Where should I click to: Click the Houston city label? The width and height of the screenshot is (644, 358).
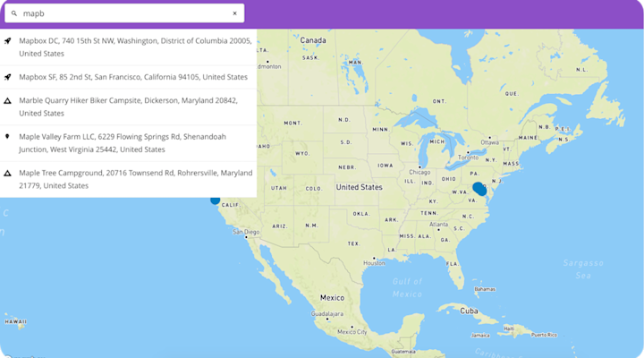coord(374,263)
